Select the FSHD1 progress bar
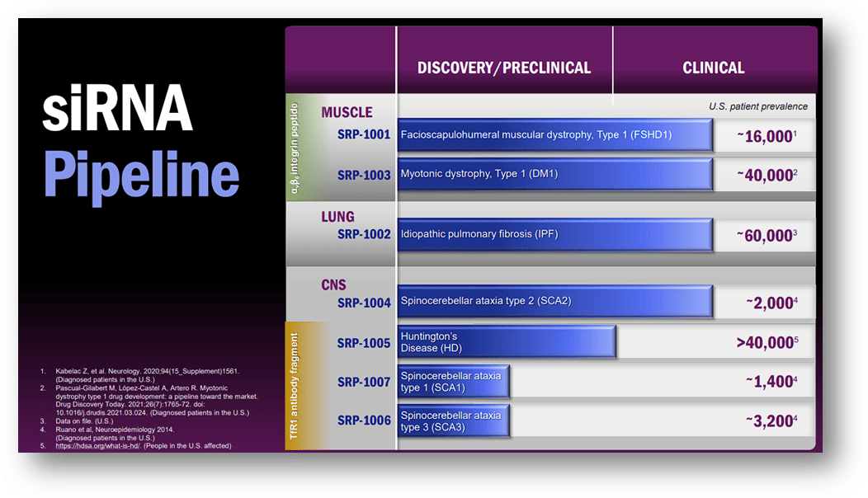The height and width of the screenshot is (498, 868). [x=553, y=134]
